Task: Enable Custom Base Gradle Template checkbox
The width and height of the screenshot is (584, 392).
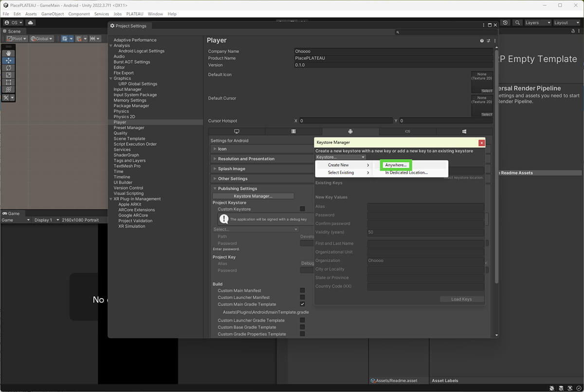Action: point(302,327)
